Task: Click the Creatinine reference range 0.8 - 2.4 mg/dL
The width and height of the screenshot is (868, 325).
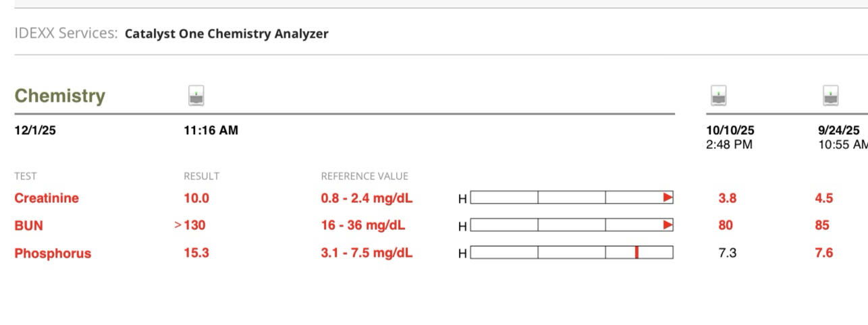Action: click(x=367, y=198)
